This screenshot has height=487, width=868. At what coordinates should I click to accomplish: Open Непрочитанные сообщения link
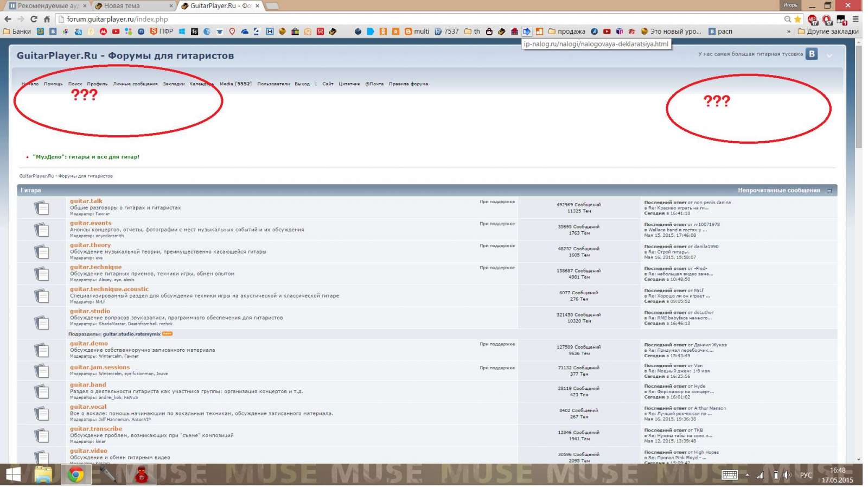pos(778,191)
